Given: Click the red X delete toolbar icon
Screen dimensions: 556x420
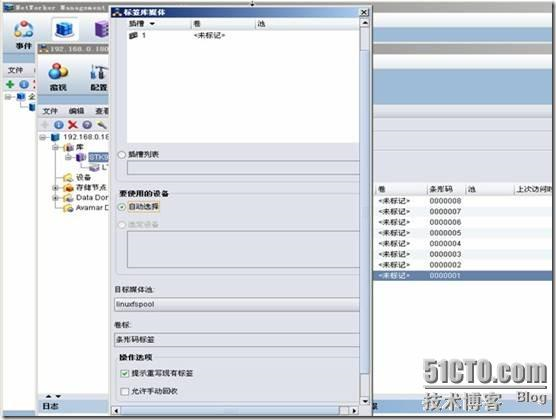Looking at the screenshot, I should (x=73, y=125).
